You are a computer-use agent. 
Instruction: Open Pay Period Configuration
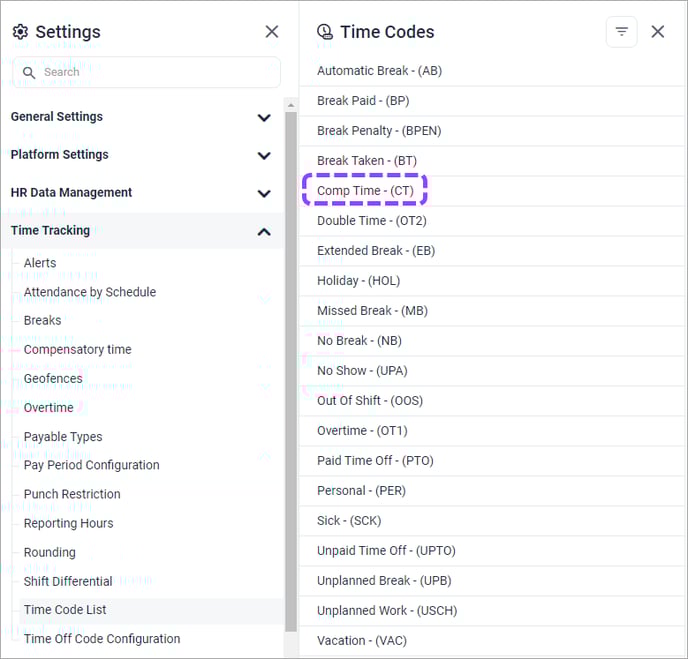91,465
